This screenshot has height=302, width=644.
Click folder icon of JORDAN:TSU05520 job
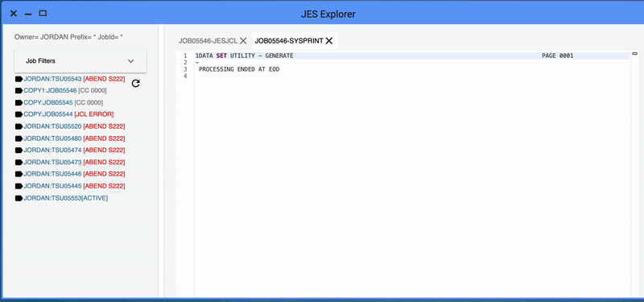tap(19, 126)
